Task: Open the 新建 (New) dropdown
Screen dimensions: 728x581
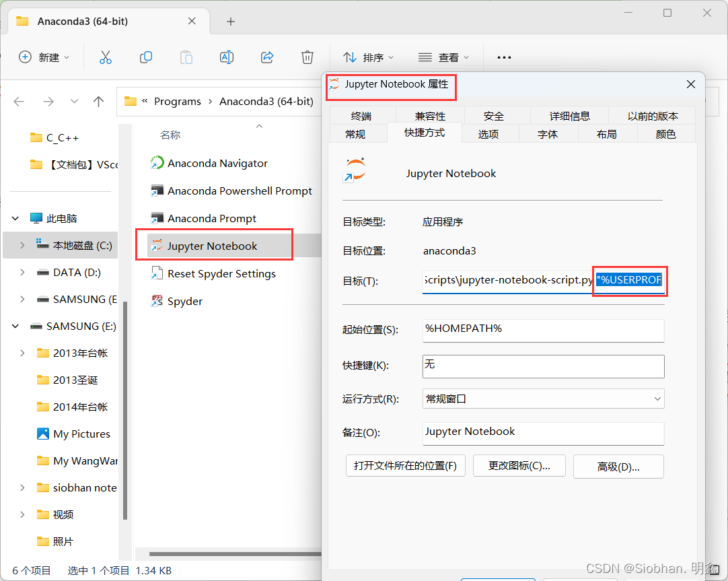Action: point(44,57)
